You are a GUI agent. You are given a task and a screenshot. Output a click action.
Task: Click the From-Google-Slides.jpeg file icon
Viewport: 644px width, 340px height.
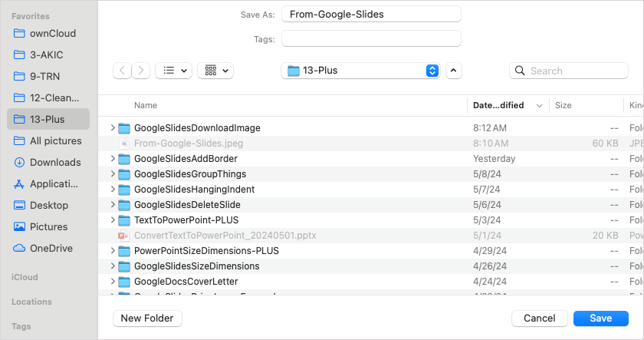124,144
